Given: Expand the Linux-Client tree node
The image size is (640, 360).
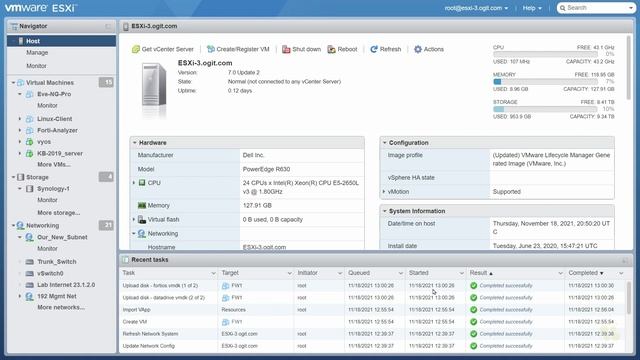Looking at the screenshot, I should click(x=20, y=119).
